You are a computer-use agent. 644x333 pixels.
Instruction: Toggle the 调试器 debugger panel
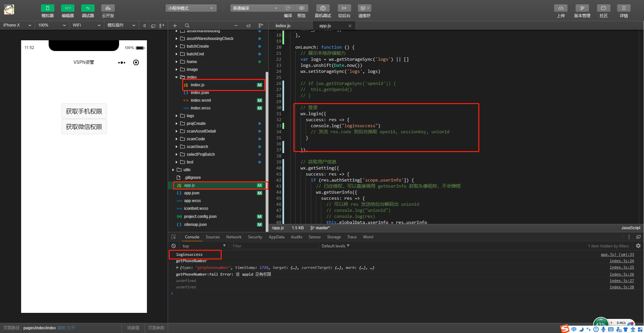click(88, 8)
